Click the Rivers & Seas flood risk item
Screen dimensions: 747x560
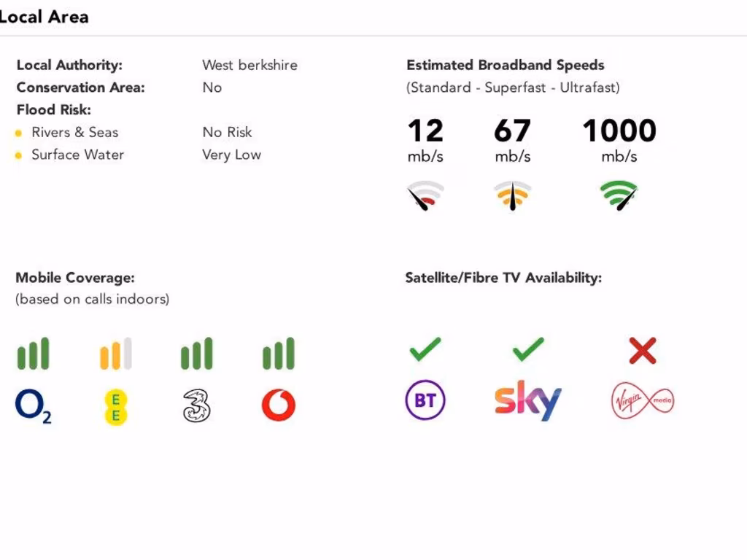click(x=75, y=133)
